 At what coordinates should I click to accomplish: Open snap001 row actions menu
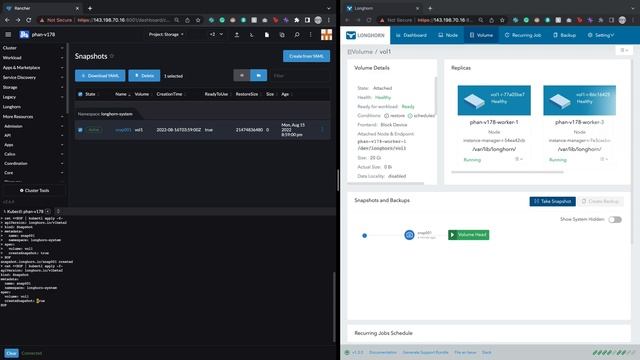(x=322, y=130)
